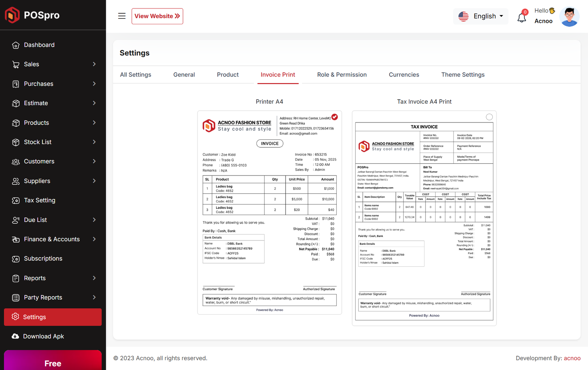This screenshot has height=370, width=588.
Task: Click the user profile avatar
Action: [569, 17]
